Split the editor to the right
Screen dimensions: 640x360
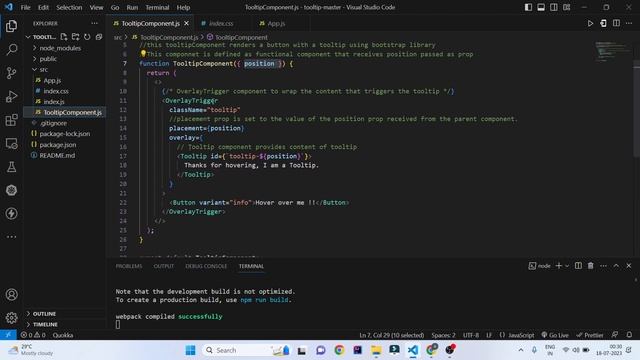pyautogui.click(x=616, y=23)
